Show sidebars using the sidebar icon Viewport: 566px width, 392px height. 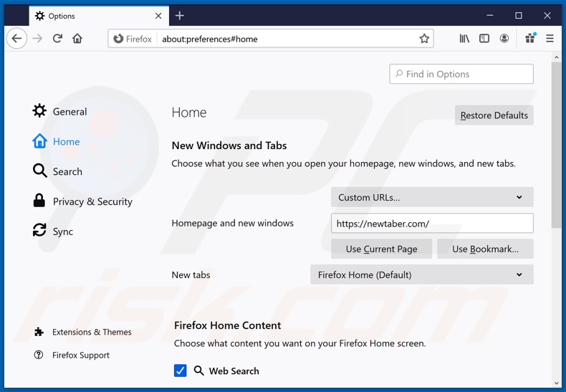(x=484, y=38)
